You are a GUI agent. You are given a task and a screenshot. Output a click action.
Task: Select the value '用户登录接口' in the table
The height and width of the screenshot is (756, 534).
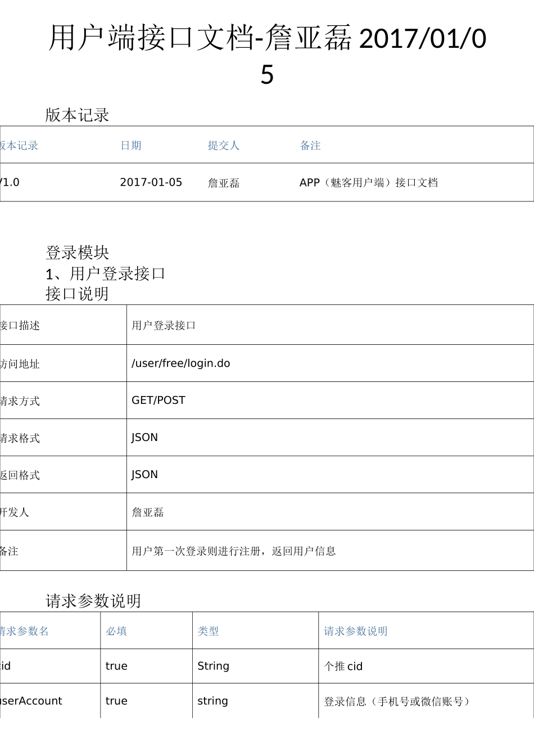[164, 326]
